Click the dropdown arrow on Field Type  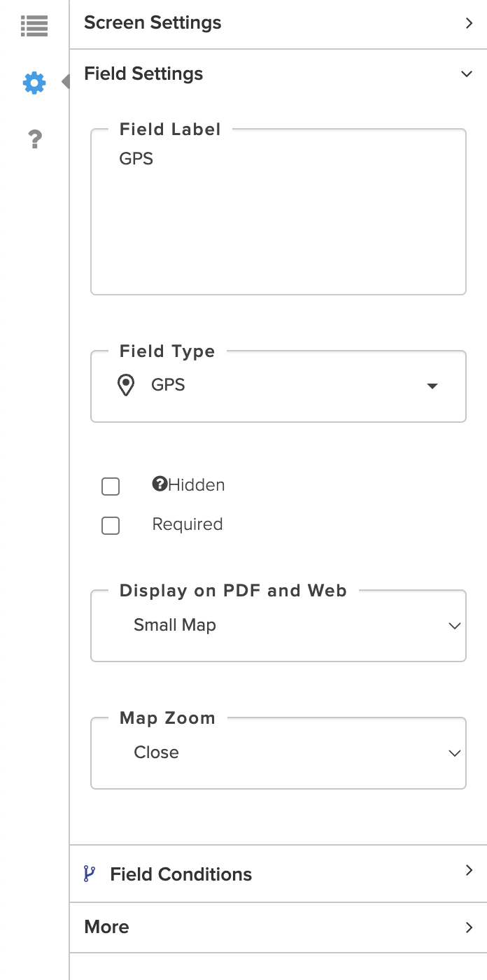coord(432,386)
